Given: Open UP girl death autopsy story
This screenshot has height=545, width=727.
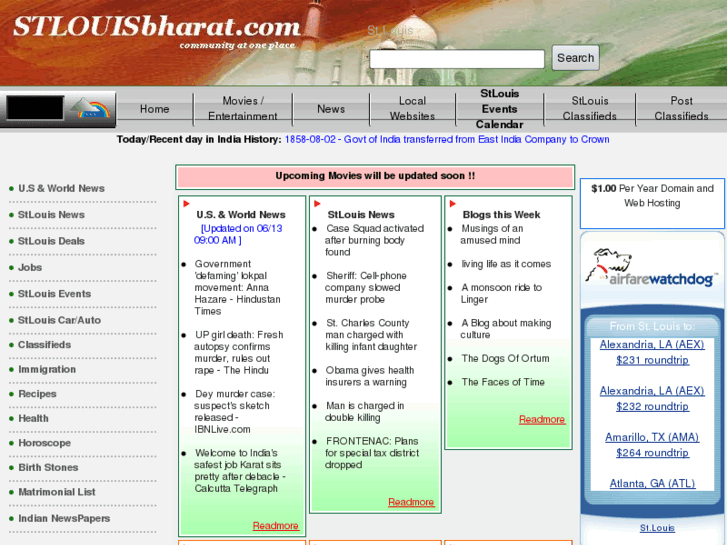Looking at the screenshot, I should pyautogui.click(x=238, y=353).
